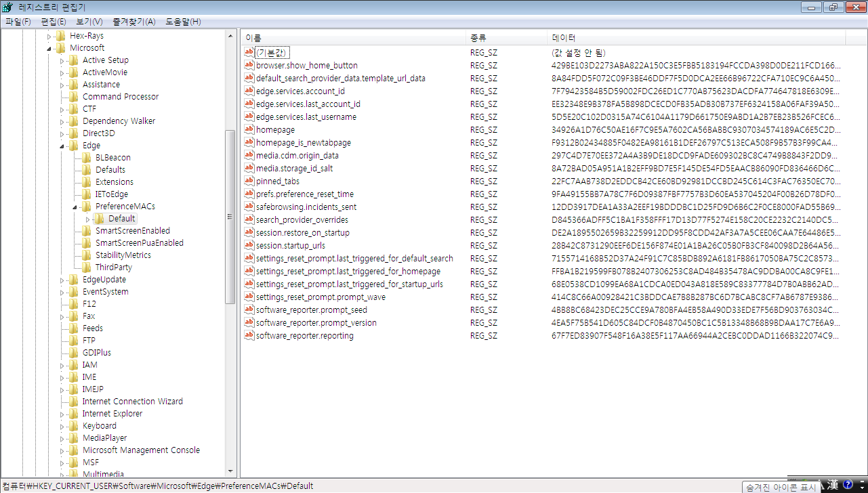Collapse the PreferenceMACs node

pos(75,207)
